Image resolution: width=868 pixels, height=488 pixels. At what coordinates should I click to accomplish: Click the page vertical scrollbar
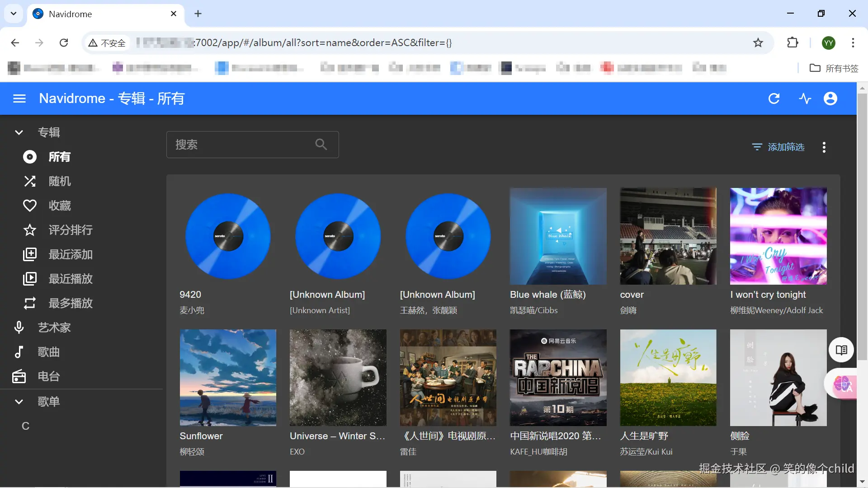862,226
